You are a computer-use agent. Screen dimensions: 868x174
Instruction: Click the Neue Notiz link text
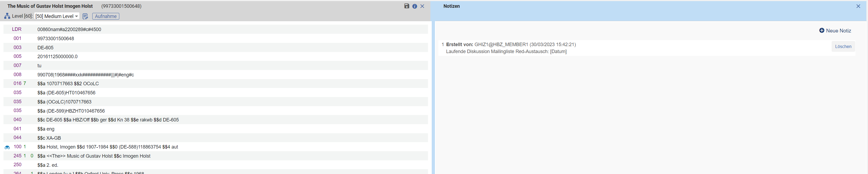[x=838, y=31]
